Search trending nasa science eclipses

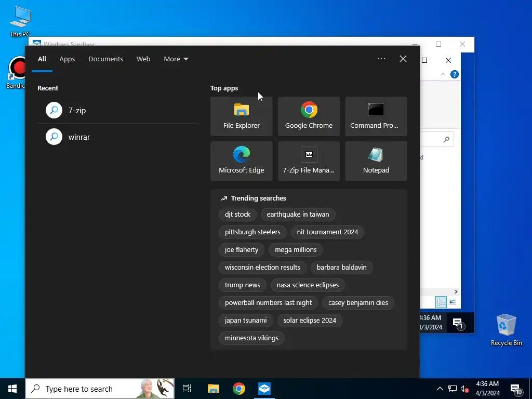(x=308, y=285)
